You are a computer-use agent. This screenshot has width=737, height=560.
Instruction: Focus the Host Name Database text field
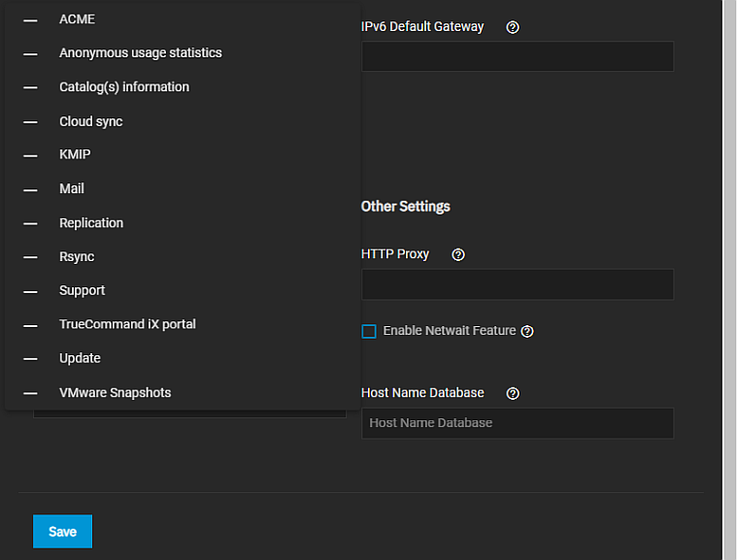pyautogui.click(x=517, y=423)
